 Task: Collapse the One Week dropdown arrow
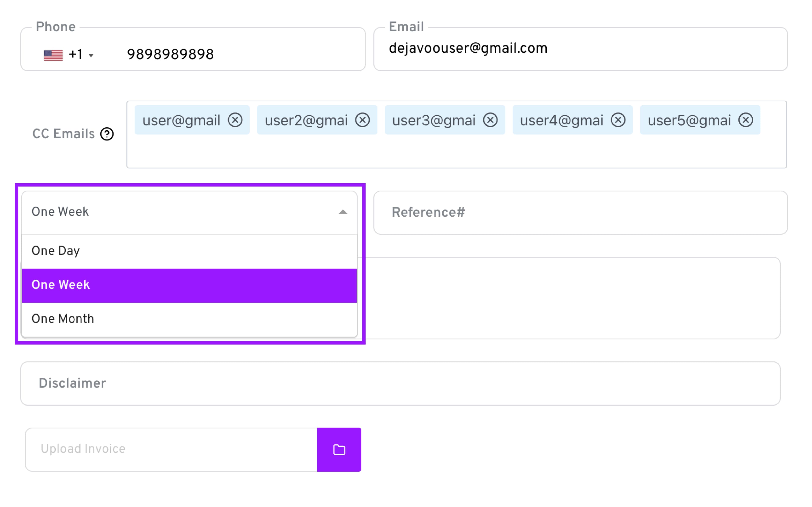point(343,212)
